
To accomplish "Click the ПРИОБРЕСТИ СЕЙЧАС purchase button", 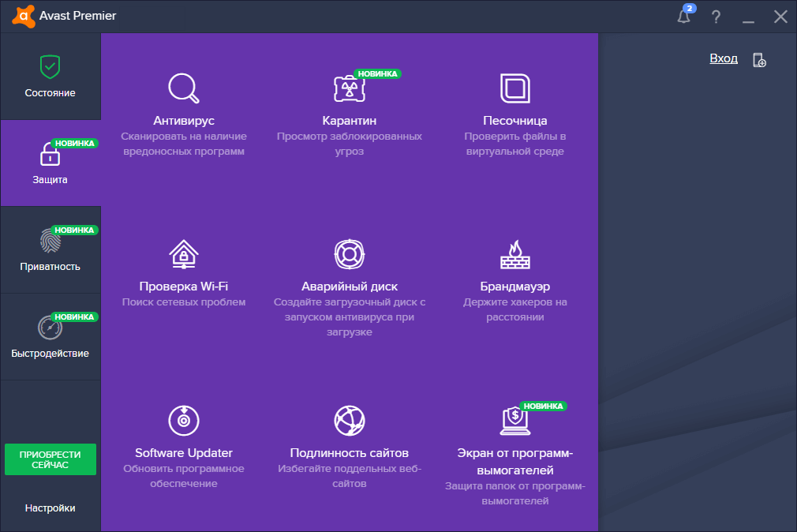I will coord(51,458).
